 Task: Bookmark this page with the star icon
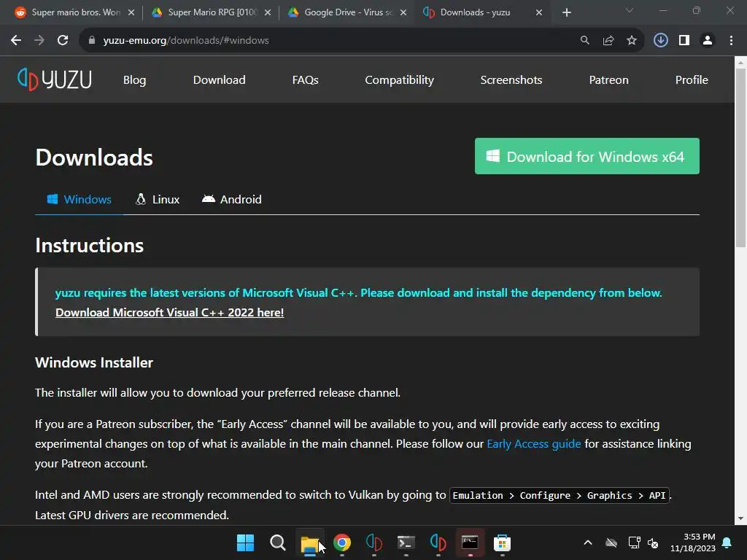click(631, 41)
